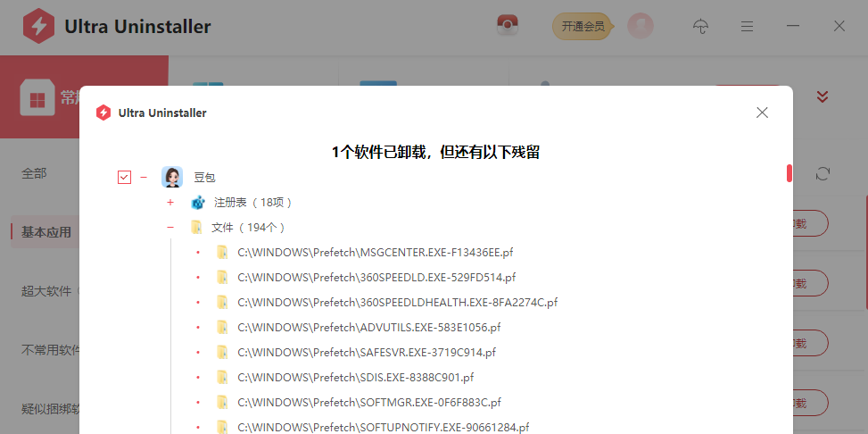The height and width of the screenshot is (434, 868).
Task: Expand the 注册表 (18项) node
Action: (x=170, y=203)
